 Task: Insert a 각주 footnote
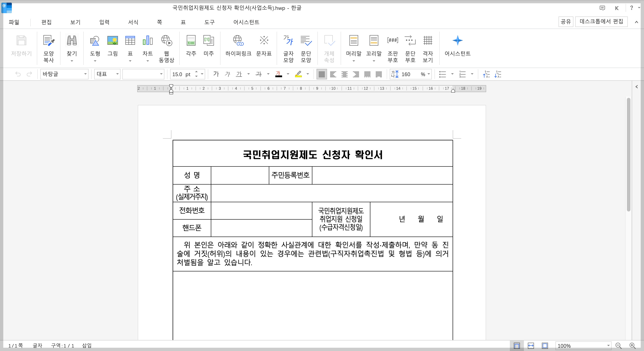point(191,41)
